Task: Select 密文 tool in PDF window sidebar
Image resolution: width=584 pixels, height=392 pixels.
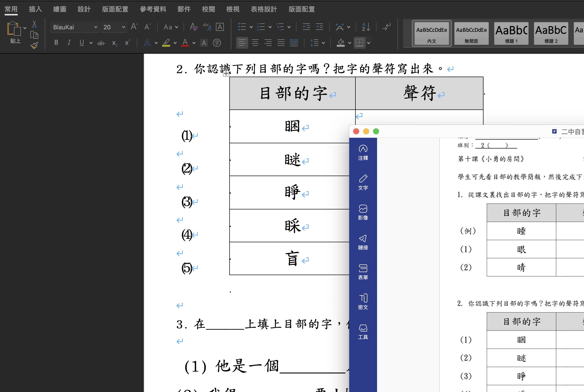Action: (x=363, y=302)
